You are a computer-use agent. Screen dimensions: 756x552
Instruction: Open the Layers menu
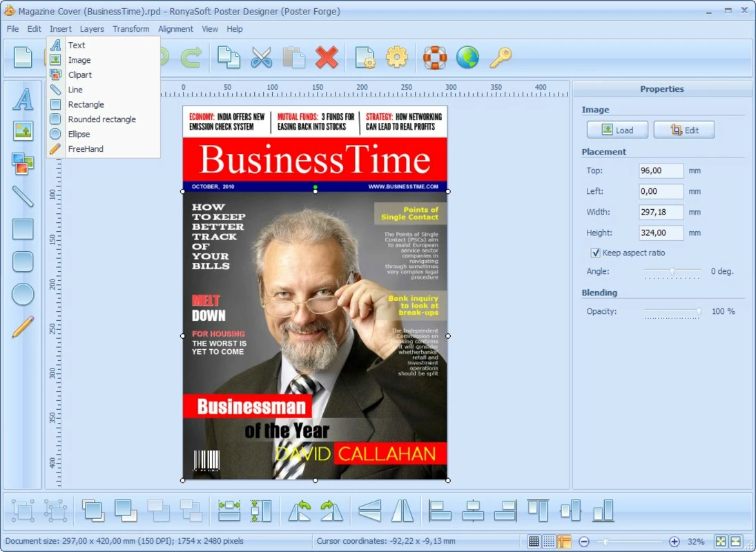click(x=92, y=29)
